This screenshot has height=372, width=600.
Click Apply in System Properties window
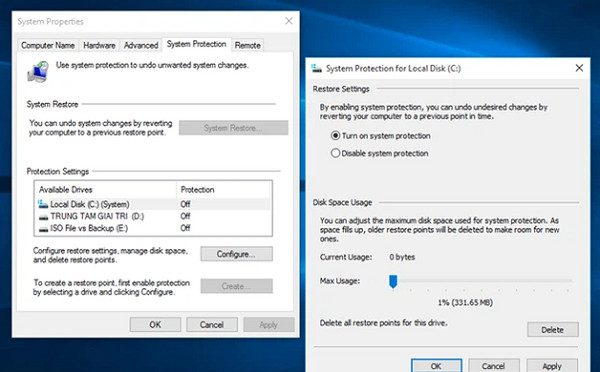click(269, 325)
